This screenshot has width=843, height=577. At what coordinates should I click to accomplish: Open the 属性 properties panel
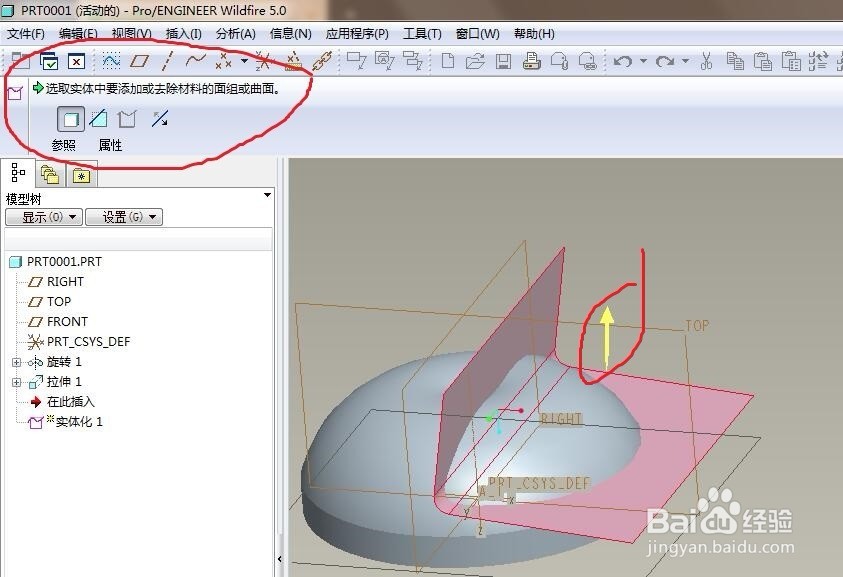pyautogui.click(x=110, y=145)
